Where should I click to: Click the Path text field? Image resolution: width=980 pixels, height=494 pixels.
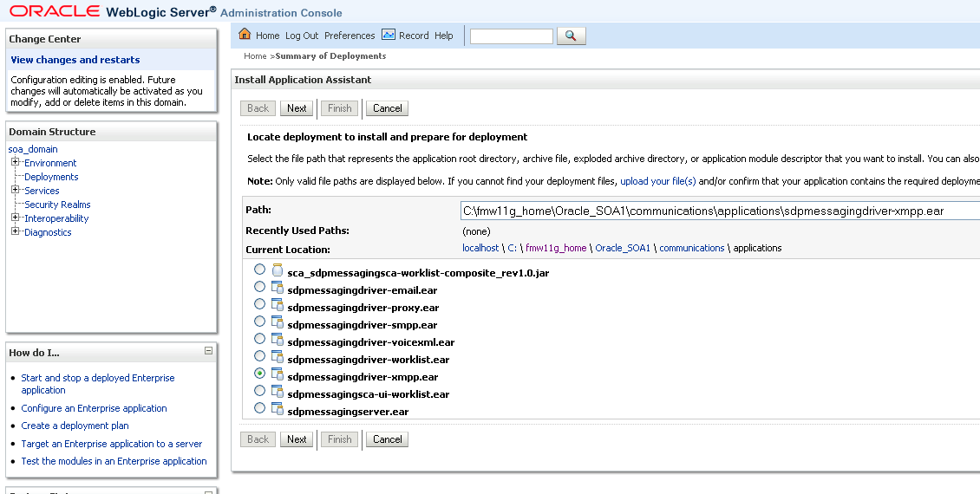720,211
